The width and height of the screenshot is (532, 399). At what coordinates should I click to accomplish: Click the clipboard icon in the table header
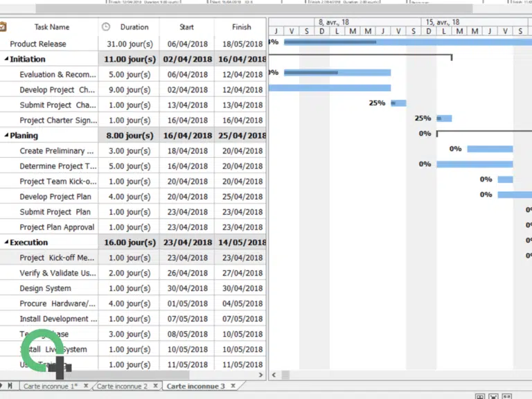coord(3,27)
